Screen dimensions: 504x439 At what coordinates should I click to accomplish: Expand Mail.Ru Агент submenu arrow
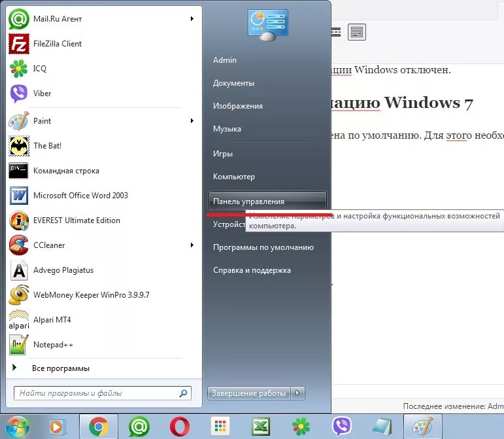pos(192,19)
